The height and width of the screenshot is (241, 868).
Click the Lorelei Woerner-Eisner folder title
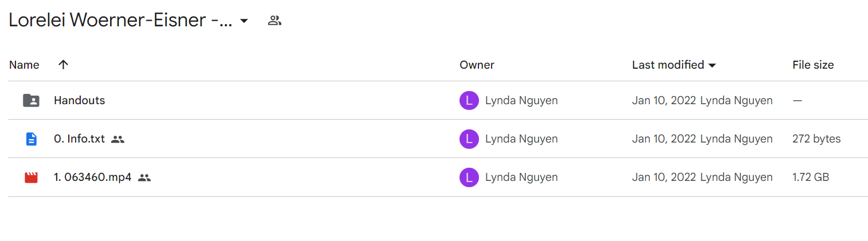[x=120, y=21]
